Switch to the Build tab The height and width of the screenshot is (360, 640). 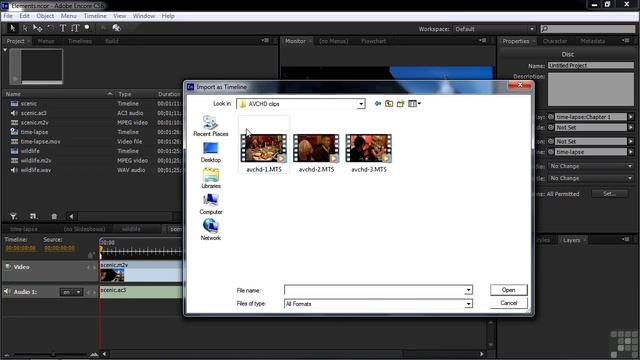point(111,41)
